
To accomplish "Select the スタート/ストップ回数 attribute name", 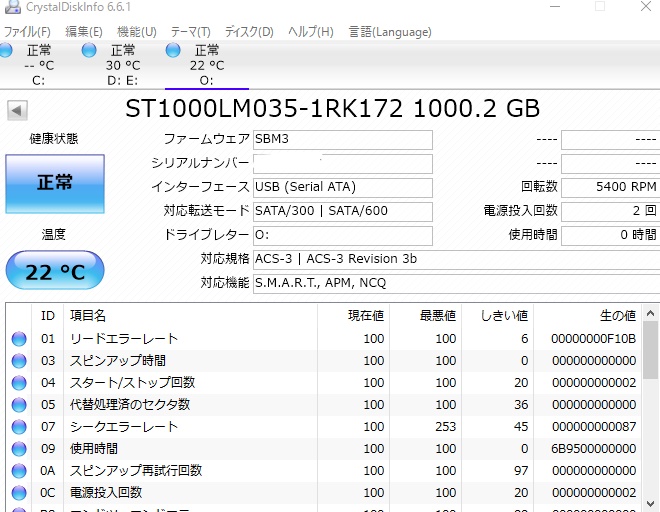I will 133,383.
